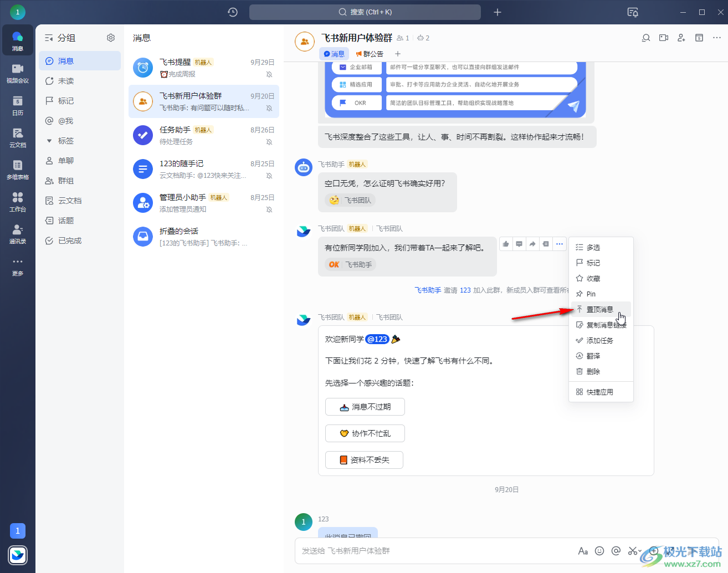Forward the message using the arrow icon
The height and width of the screenshot is (573, 728).
[532, 244]
